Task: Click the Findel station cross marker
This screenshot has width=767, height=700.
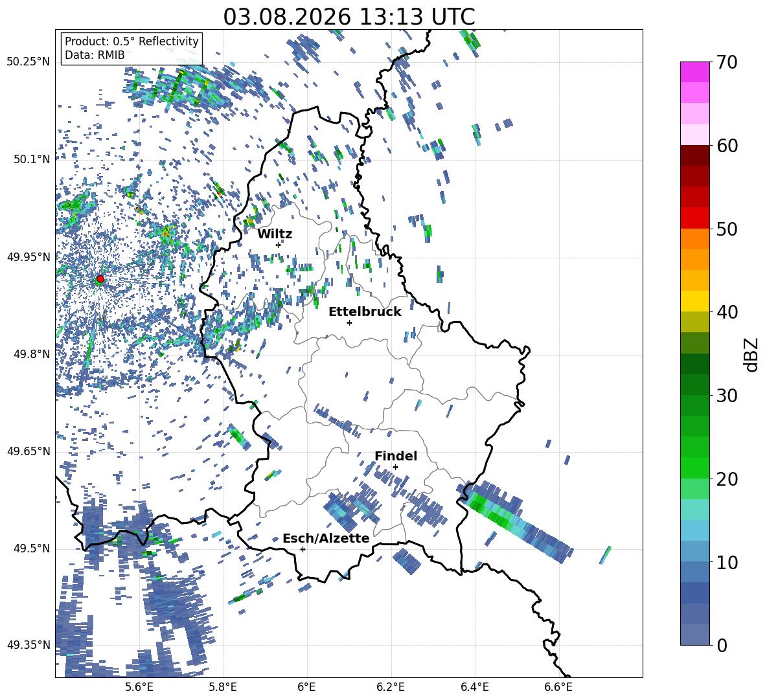Action: pyautogui.click(x=395, y=468)
